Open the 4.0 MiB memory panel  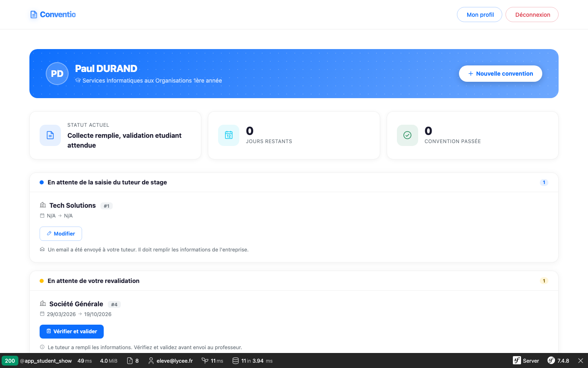pyautogui.click(x=109, y=361)
